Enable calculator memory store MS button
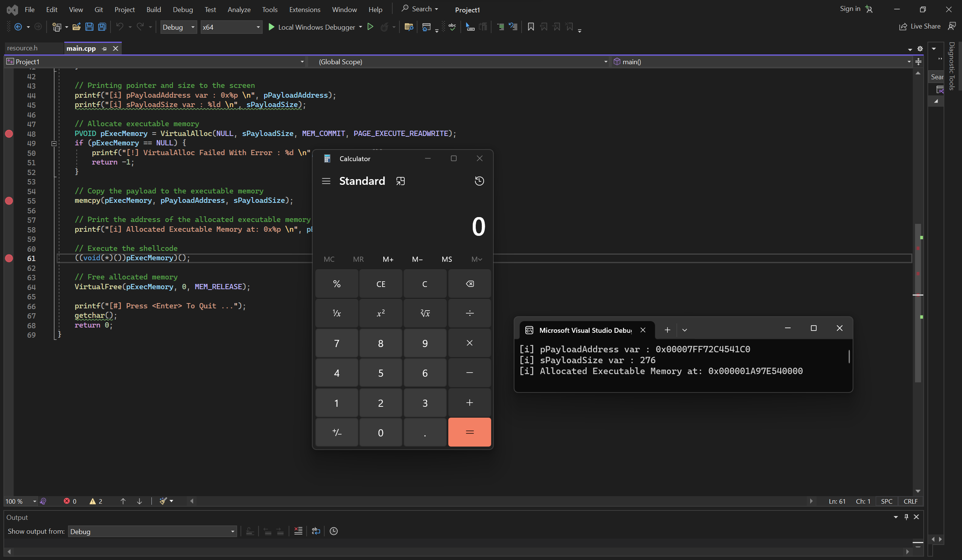This screenshot has height=560, width=962. (x=447, y=259)
